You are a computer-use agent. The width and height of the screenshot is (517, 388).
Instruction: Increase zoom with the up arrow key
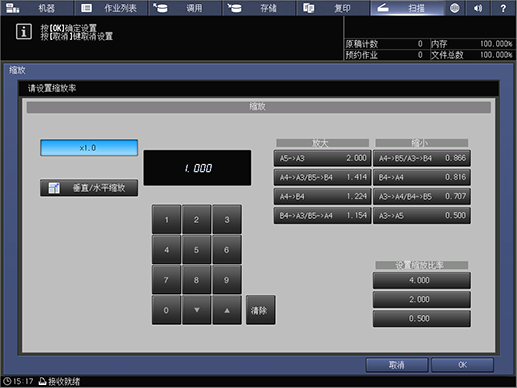point(227,310)
